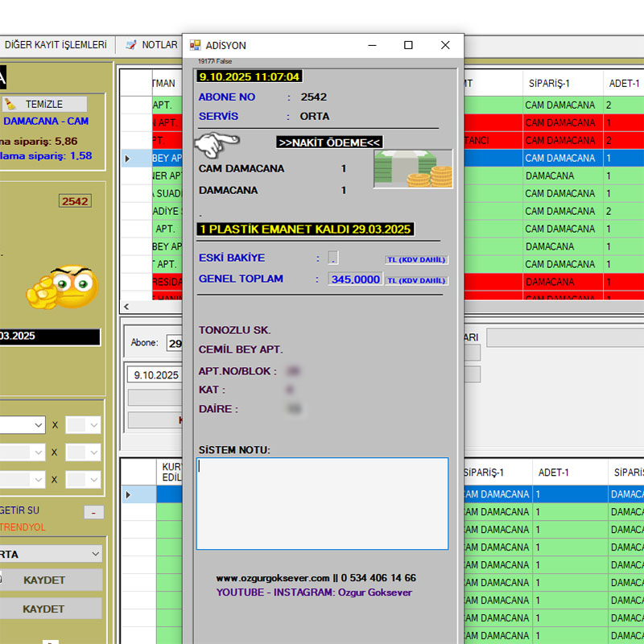Open the first quantity dropdown after X

[93, 425]
